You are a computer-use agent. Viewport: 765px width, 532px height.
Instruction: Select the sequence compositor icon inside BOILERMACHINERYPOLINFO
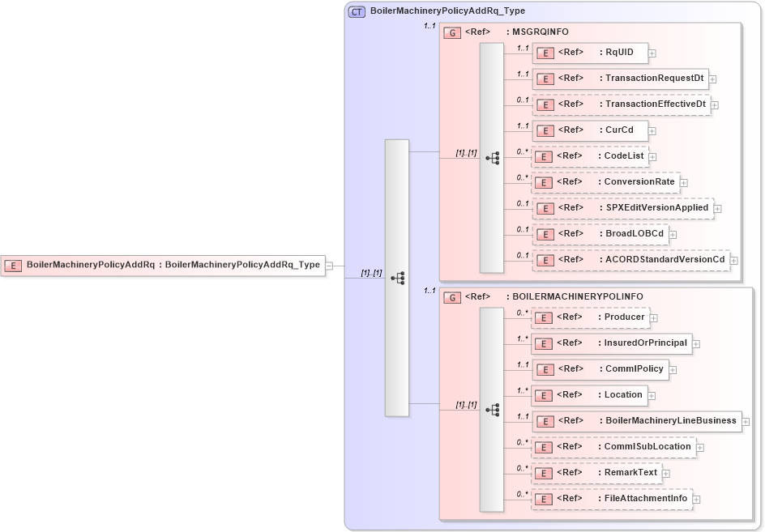point(493,410)
